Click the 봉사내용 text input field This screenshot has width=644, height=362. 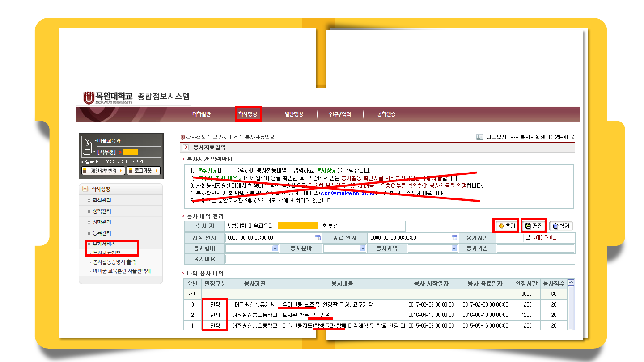[x=399, y=259]
